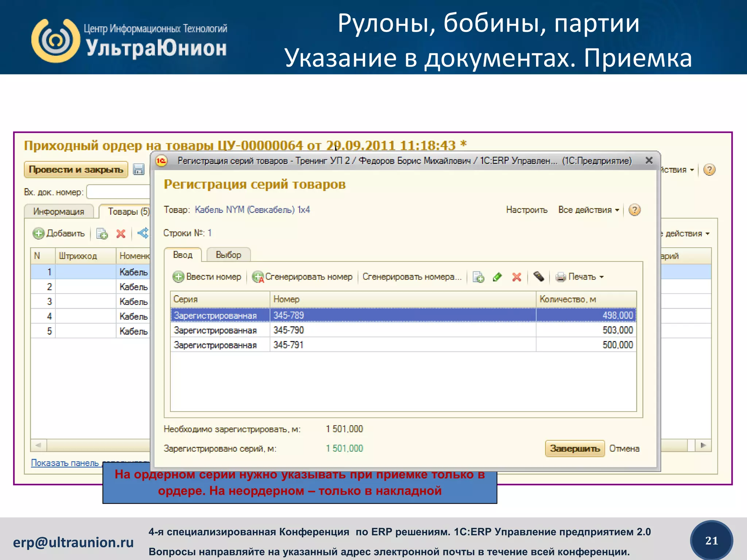Expand the goods tab actions dropdown
The width and height of the screenshot is (747, 560).
pos(686,234)
